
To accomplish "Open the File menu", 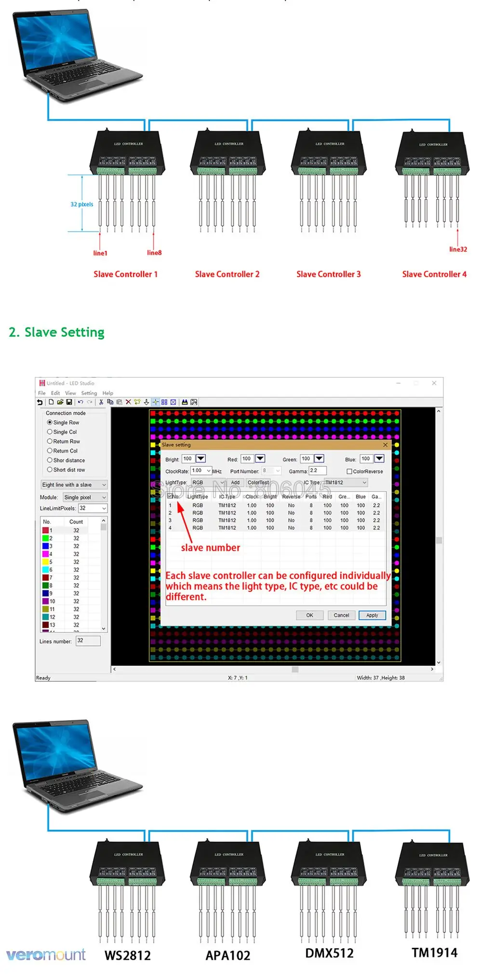I will click(42, 393).
